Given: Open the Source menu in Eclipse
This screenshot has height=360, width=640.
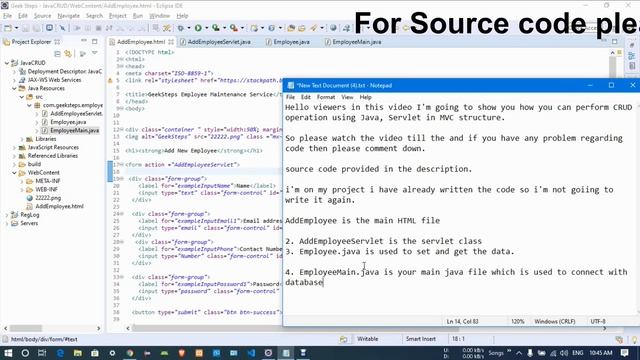Looking at the screenshot, I should click(x=42, y=16).
